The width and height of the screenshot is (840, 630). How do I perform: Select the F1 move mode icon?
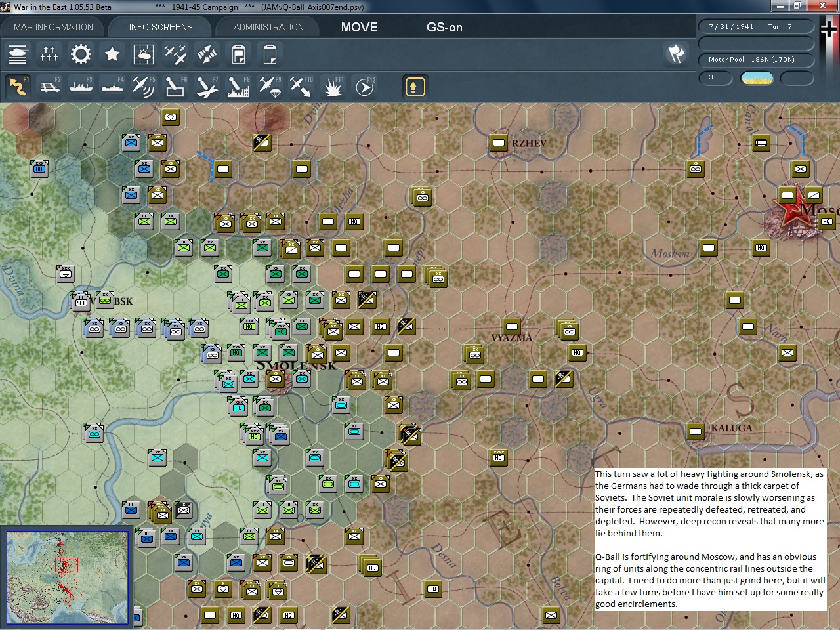18,87
